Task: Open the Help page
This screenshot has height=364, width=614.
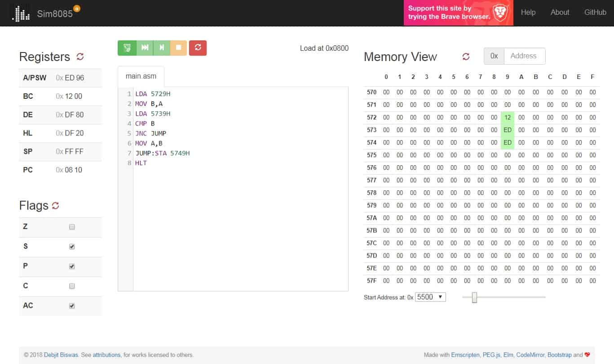Action: [x=528, y=13]
